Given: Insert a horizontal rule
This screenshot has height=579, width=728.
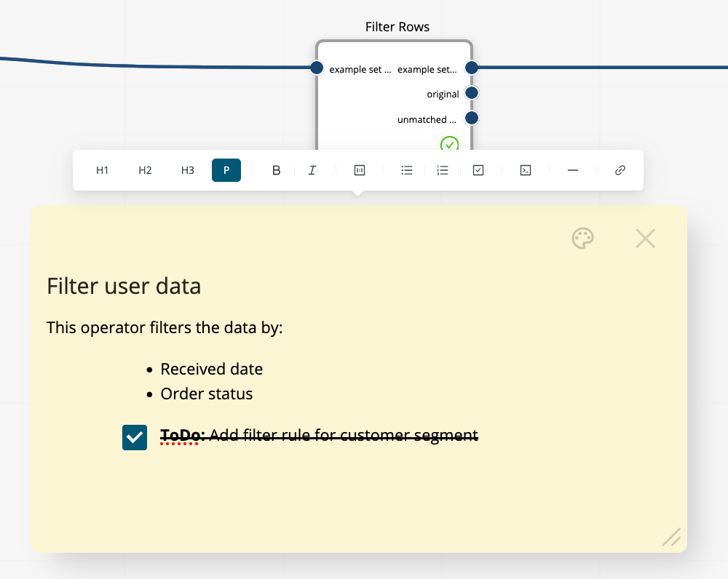Looking at the screenshot, I should 573,170.
